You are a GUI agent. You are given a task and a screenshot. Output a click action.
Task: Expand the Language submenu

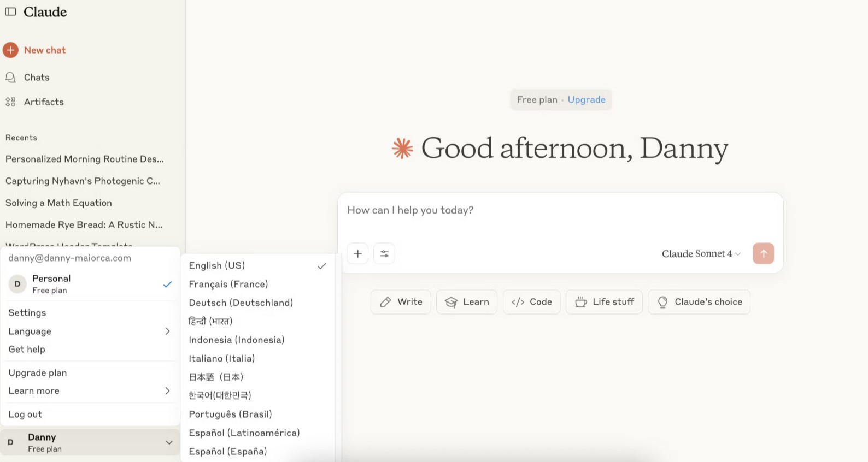(90, 331)
